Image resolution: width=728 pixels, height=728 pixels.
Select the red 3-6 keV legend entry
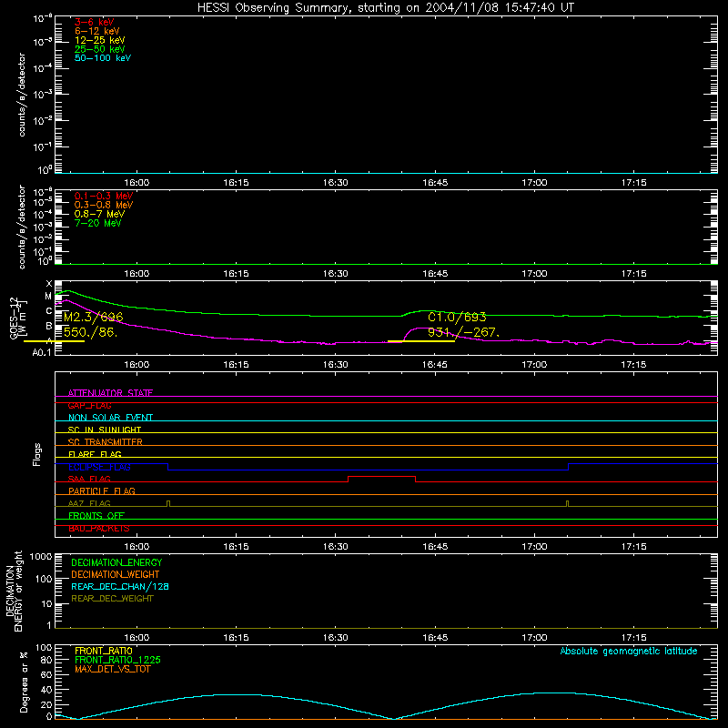pos(95,22)
